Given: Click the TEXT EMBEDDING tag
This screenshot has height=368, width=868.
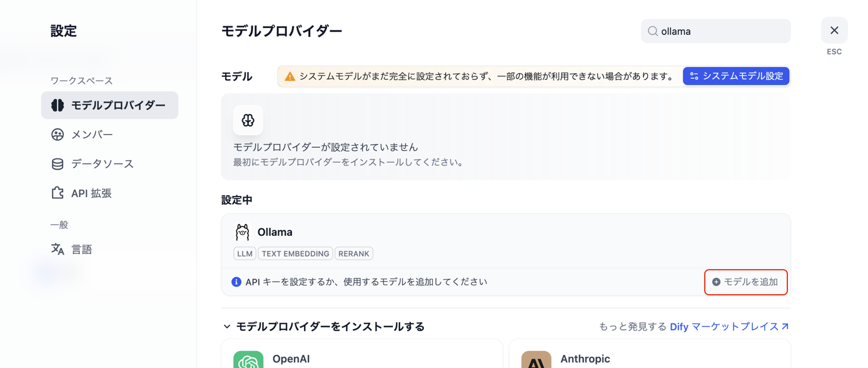Looking at the screenshot, I should pos(295,253).
